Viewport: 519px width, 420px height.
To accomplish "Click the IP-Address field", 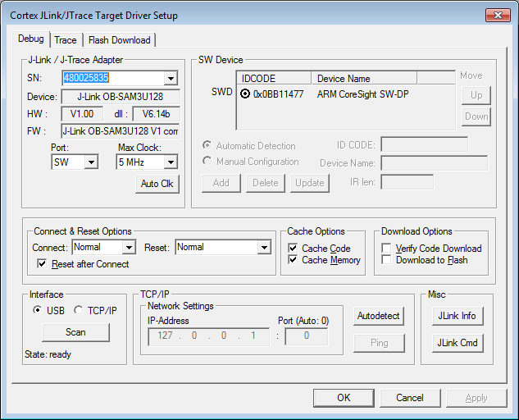I will pyautogui.click(x=208, y=337).
